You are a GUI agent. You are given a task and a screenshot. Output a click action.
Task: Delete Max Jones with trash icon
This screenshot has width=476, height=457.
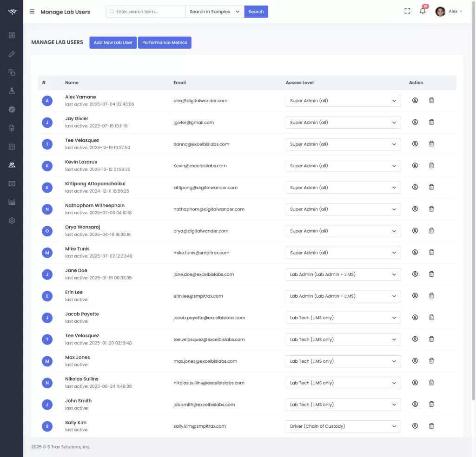click(x=431, y=361)
